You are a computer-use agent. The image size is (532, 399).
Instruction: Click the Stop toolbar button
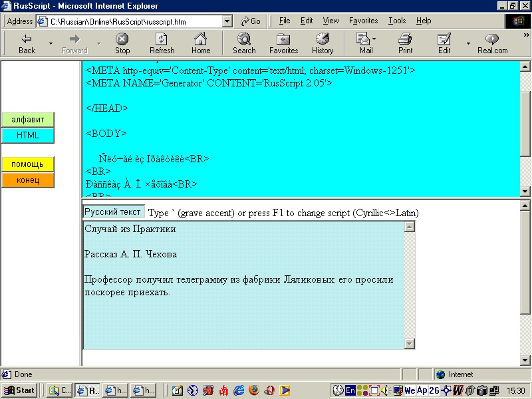point(122,43)
